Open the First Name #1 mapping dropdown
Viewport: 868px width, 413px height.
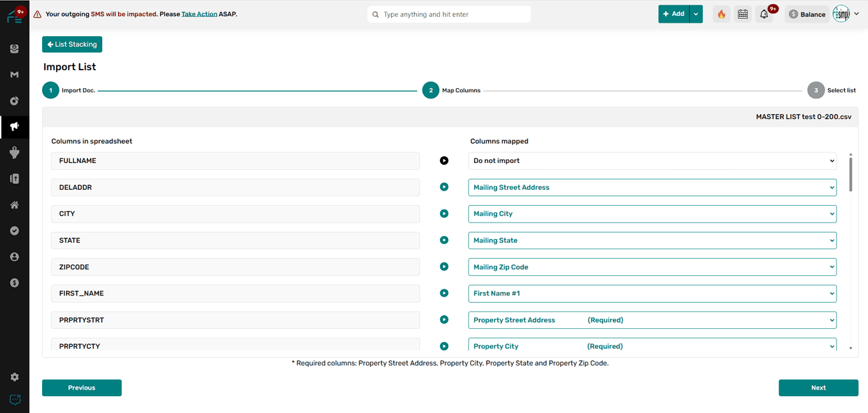click(x=652, y=293)
